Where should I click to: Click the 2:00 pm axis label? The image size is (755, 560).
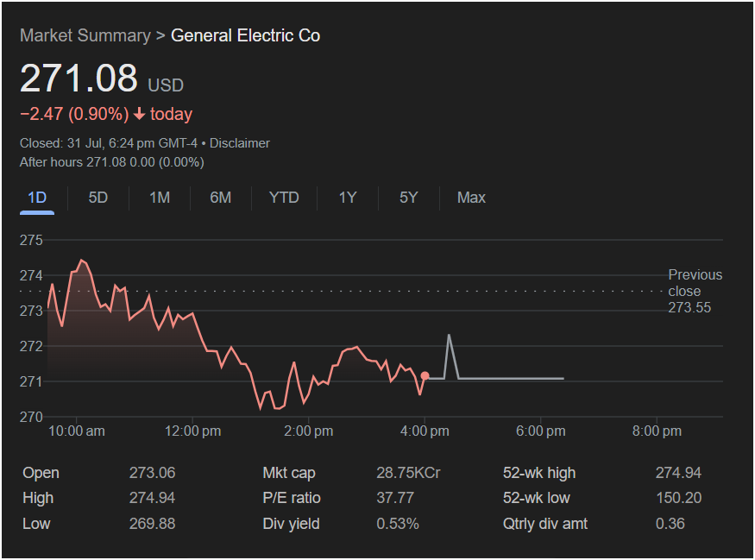coord(309,431)
